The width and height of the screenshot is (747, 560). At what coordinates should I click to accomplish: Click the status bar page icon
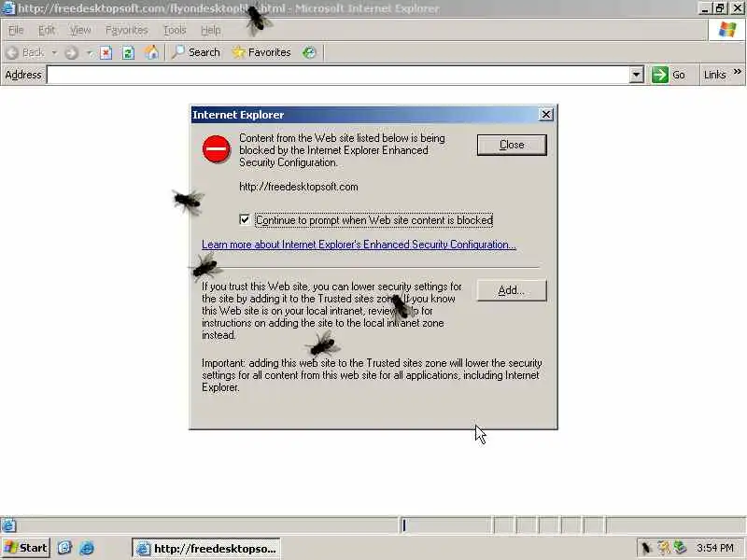tap(8, 525)
